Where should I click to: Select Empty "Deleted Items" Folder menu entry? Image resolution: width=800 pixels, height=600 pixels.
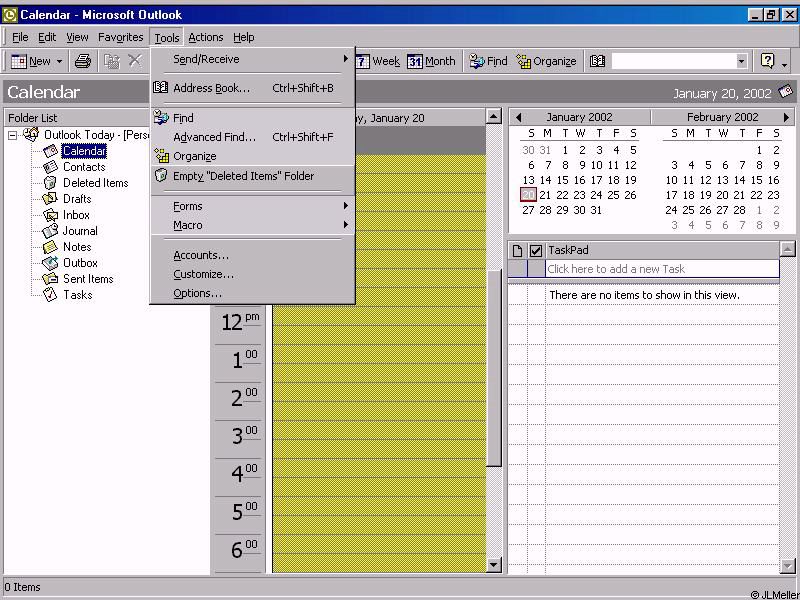coord(243,176)
